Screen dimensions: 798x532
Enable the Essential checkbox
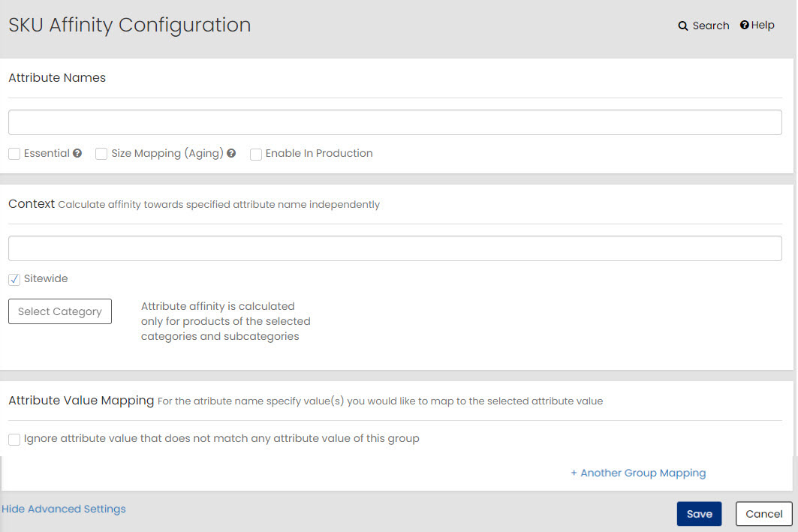14,154
